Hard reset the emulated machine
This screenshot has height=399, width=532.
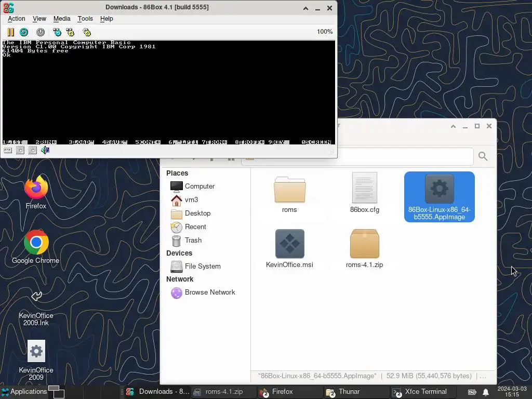[24, 32]
